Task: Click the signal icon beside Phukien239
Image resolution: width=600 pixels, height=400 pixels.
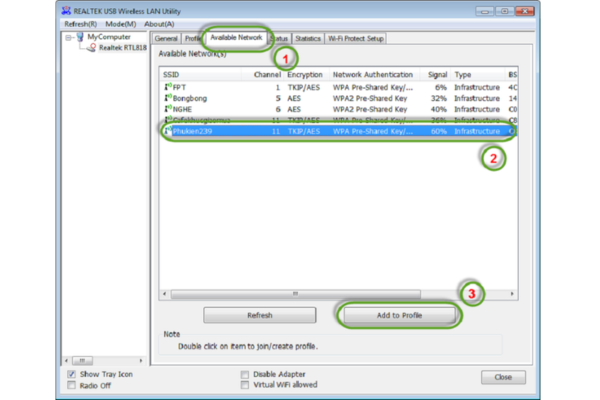Action: [168, 131]
